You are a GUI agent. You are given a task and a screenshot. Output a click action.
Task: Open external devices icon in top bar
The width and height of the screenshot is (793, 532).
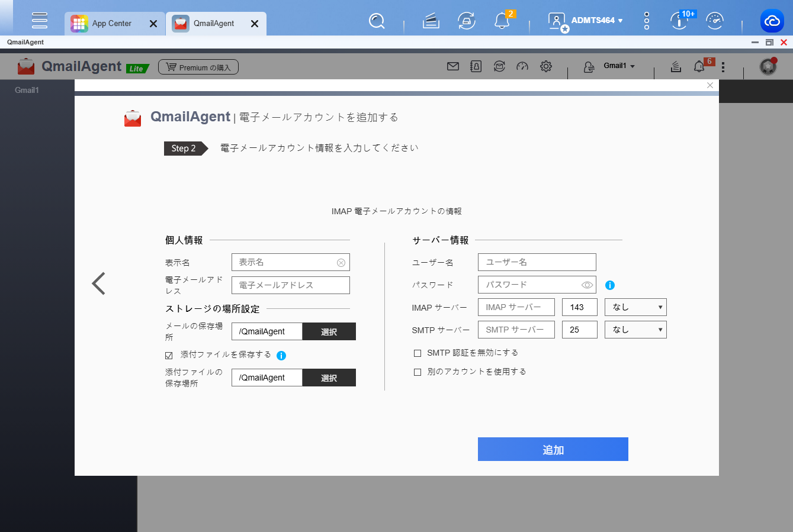tap(467, 21)
